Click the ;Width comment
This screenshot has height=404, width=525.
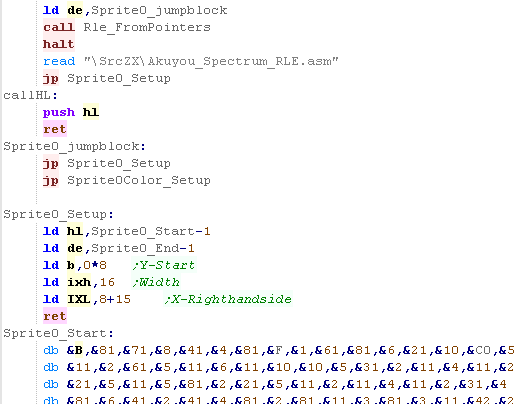point(156,282)
